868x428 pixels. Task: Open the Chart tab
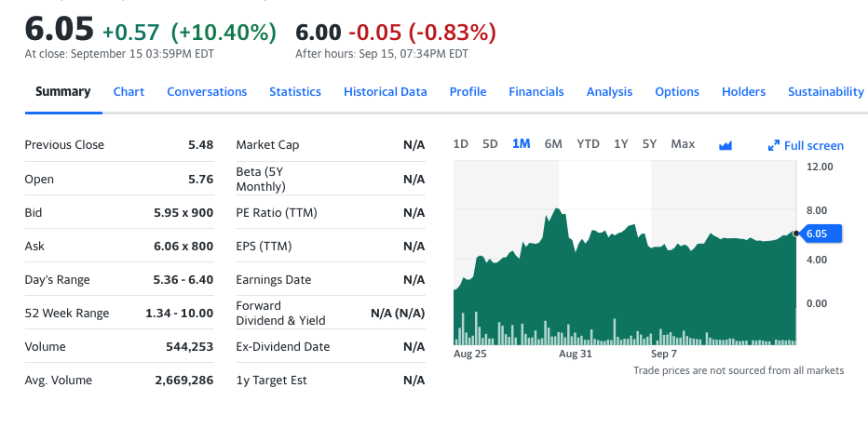click(129, 92)
